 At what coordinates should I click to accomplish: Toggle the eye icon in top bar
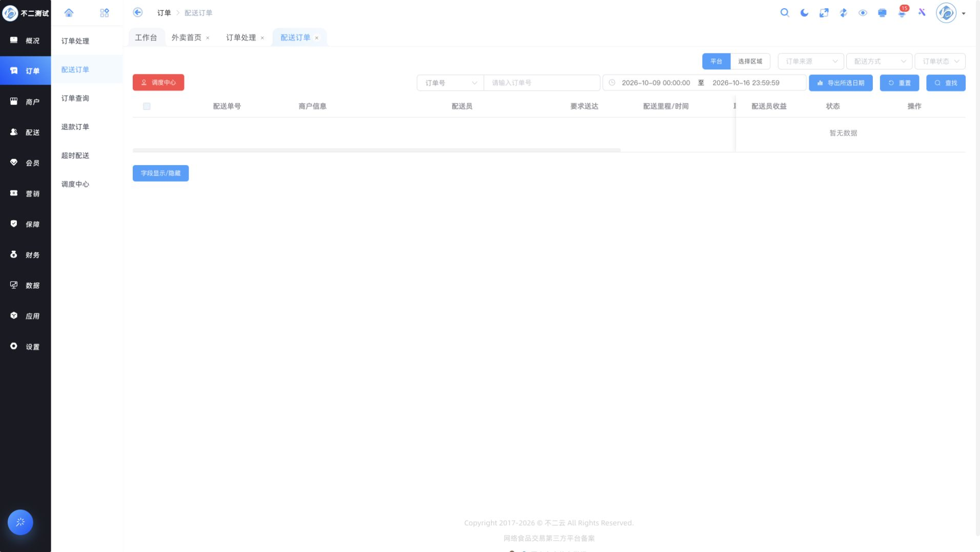tap(863, 13)
